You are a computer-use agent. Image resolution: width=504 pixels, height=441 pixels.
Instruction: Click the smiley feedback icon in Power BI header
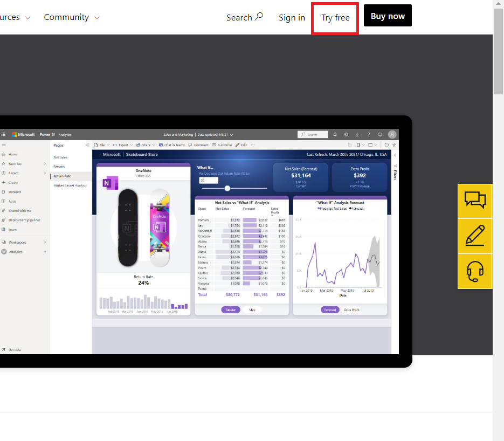pyautogui.click(x=380, y=134)
